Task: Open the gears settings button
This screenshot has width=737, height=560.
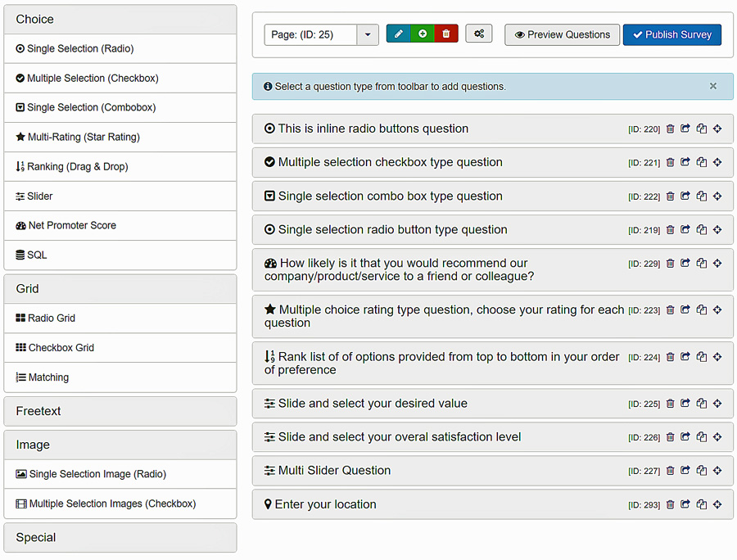Action: click(479, 34)
